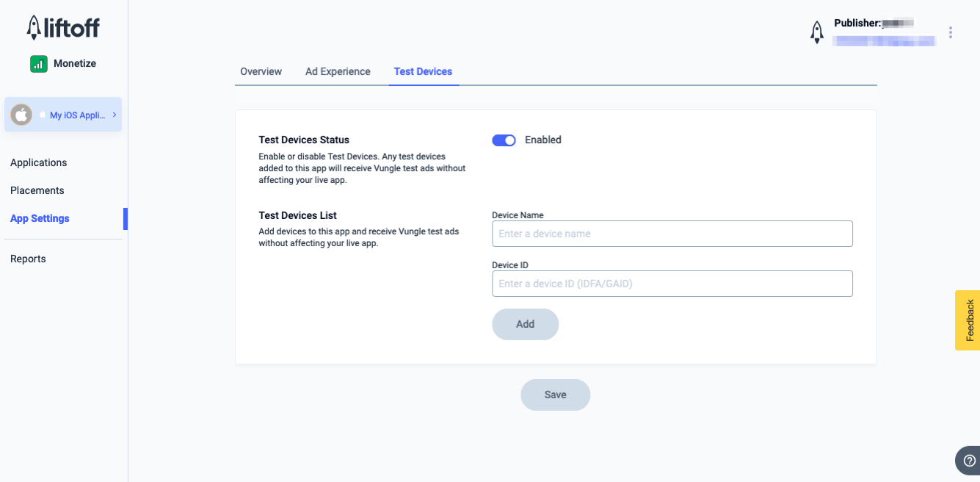This screenshot has width=980, height=482.
Task: Switch to the Overview tab
Action: [x=261, y=71]
